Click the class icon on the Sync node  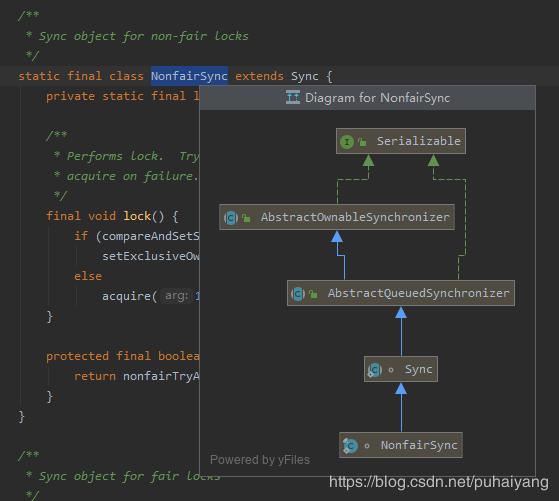375,370
